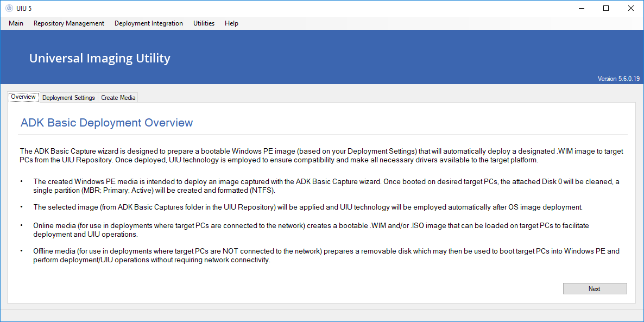
Task: Click the Version 5.6.0.19 label
Action: click(618, 79)
